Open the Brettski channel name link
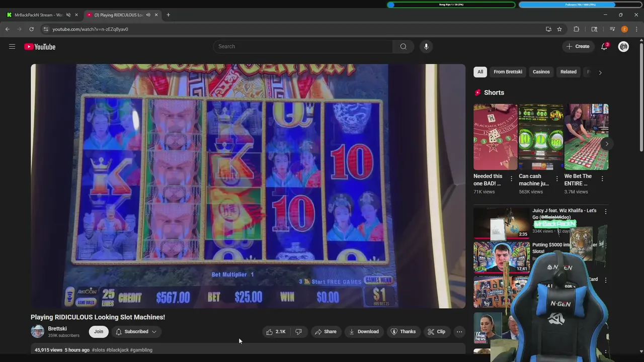The image size is (644, 362). coord(57,329)
